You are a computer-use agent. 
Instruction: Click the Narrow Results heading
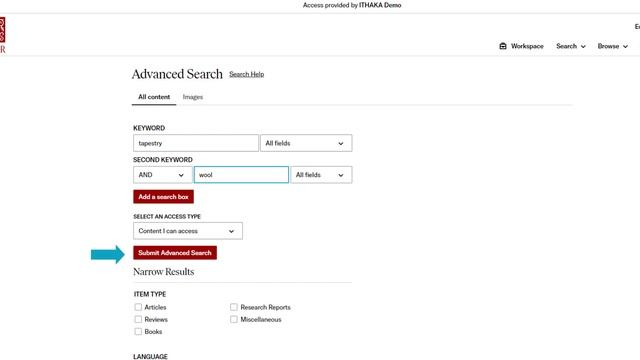[164, 272]
